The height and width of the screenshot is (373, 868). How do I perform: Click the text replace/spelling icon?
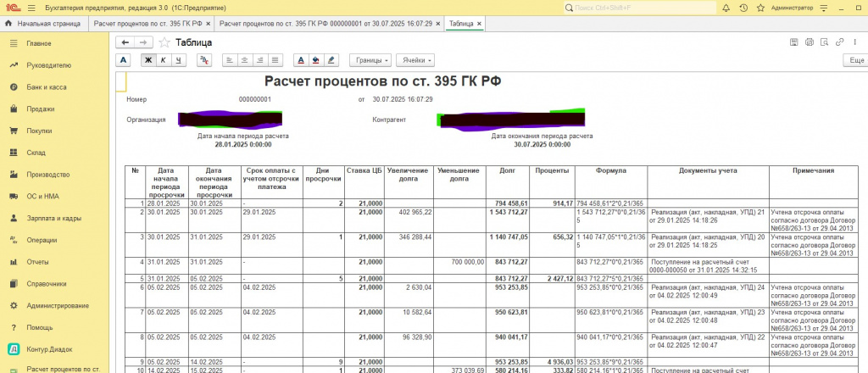coord(204,60)
